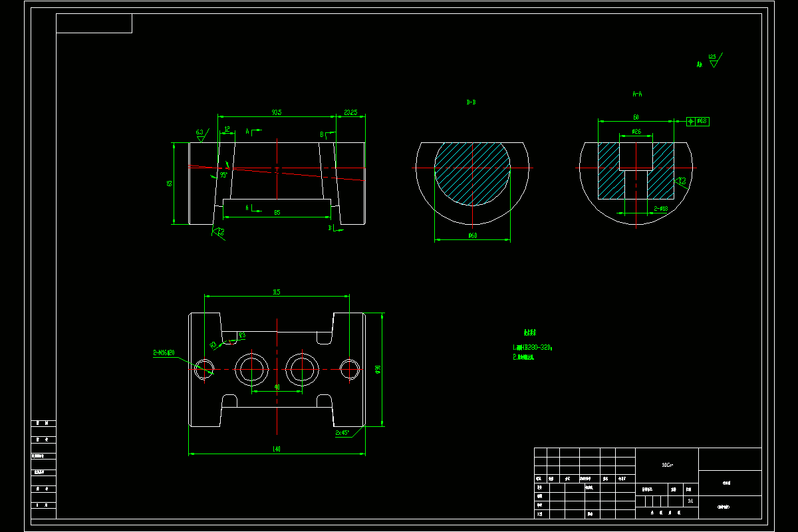
Task: Click the 60 width dimension above the A-A section
Action: pos(635,117)
